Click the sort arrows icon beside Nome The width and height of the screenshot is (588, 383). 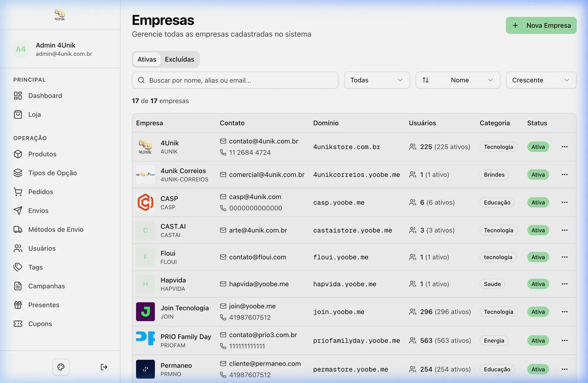coord(426,80)
